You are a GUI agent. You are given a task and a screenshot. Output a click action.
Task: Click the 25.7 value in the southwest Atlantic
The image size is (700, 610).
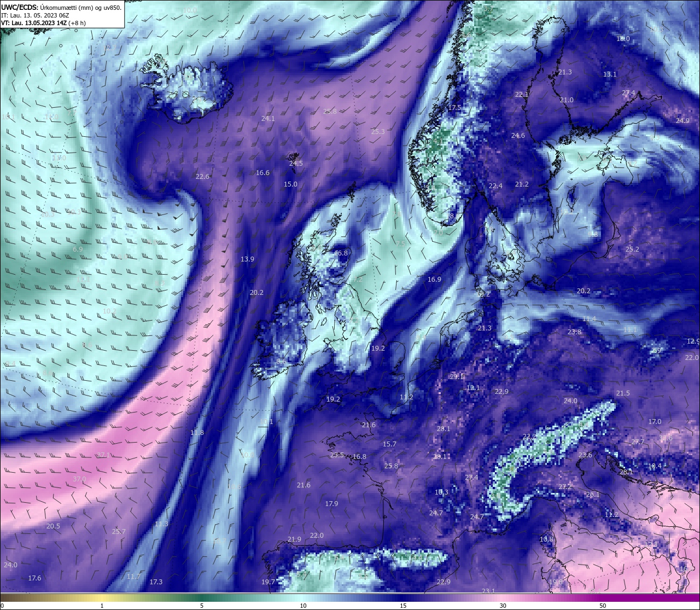tap(119, 532)
